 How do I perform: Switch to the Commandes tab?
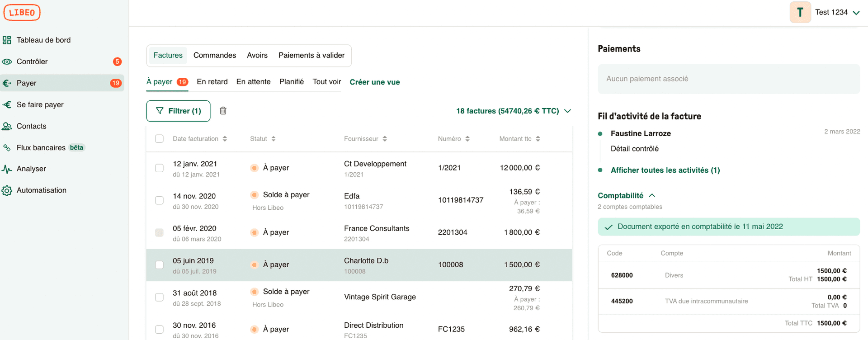pos(215,55)
